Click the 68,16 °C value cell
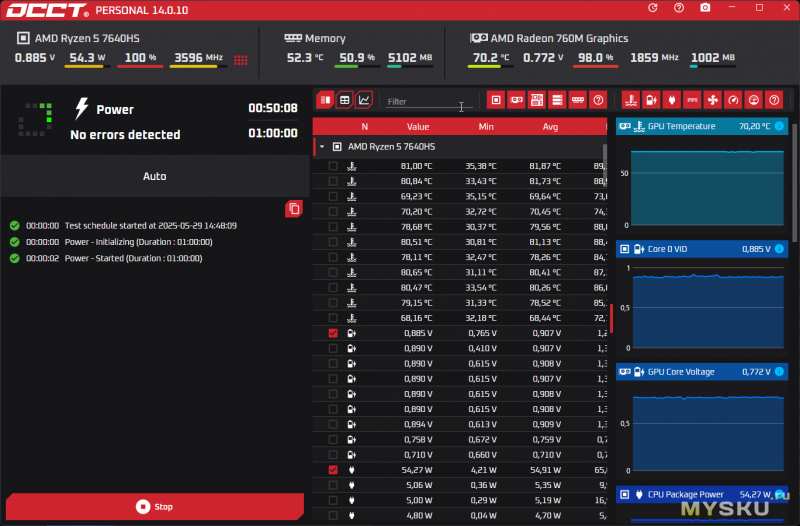 tap(416, 318)
